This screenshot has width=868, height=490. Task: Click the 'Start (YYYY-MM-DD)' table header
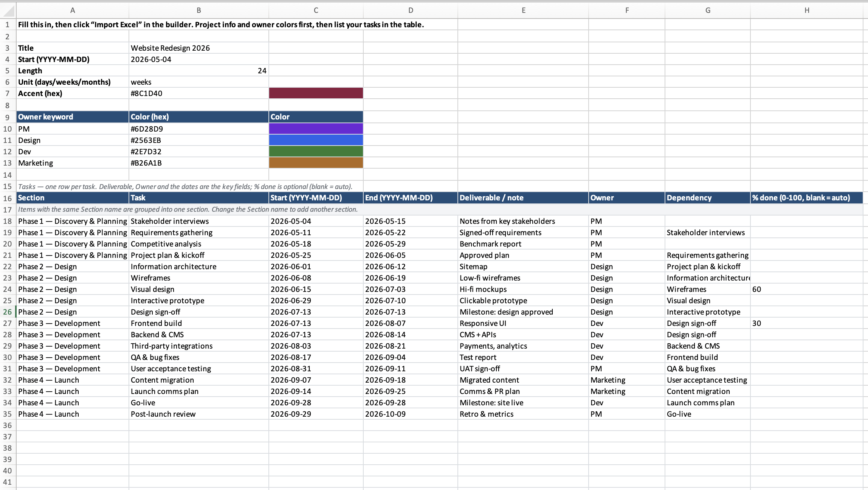(316, 198)
